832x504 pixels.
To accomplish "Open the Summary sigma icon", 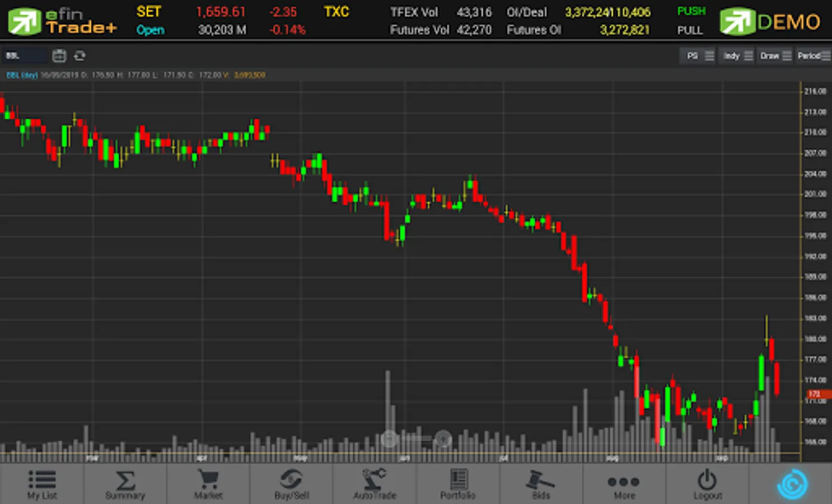I will [125, 483].
